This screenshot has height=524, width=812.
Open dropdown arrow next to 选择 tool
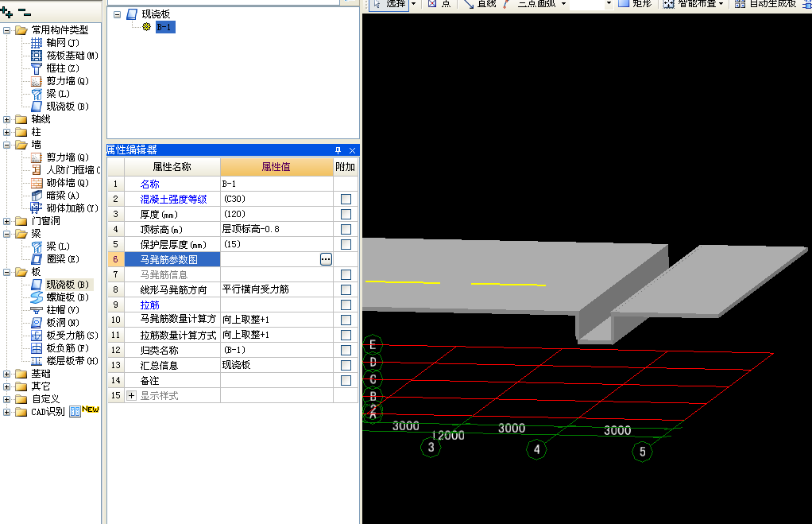click(413, 4)
